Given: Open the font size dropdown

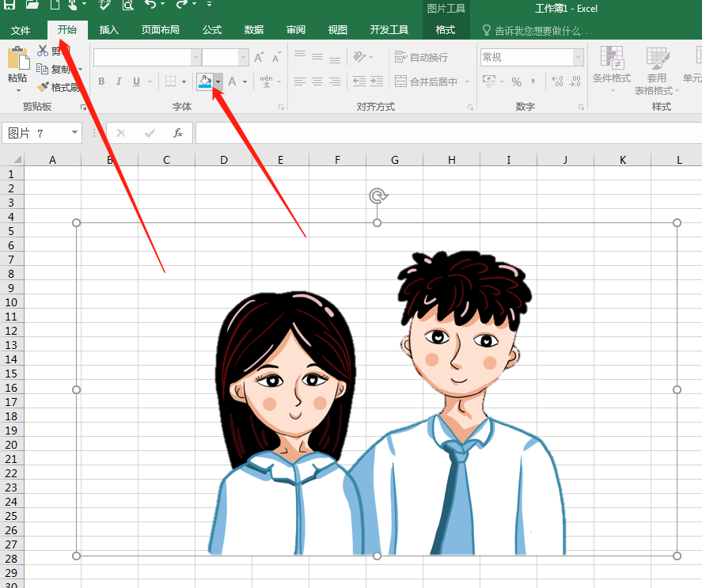Looking at the screenshot, I should coord(243,57).
